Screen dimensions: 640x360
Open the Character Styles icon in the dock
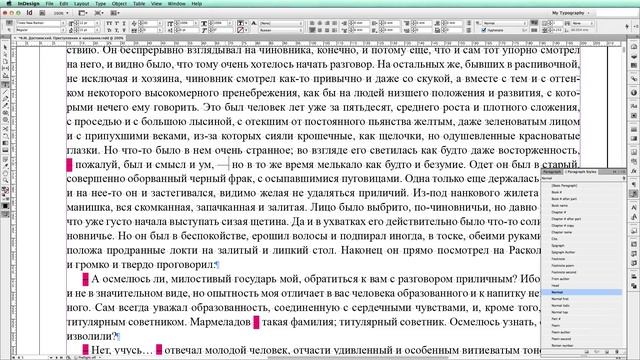[x=633, y=217]
